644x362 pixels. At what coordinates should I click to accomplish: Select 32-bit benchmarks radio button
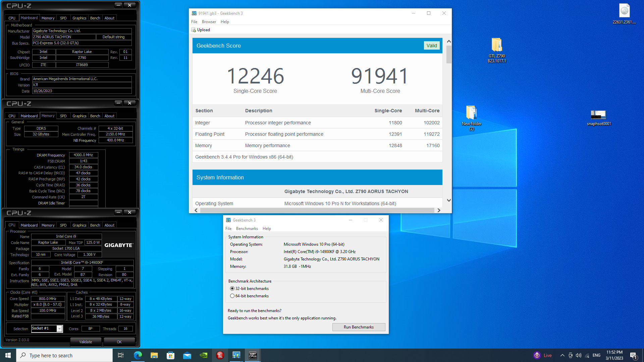(x=232, y=289)
